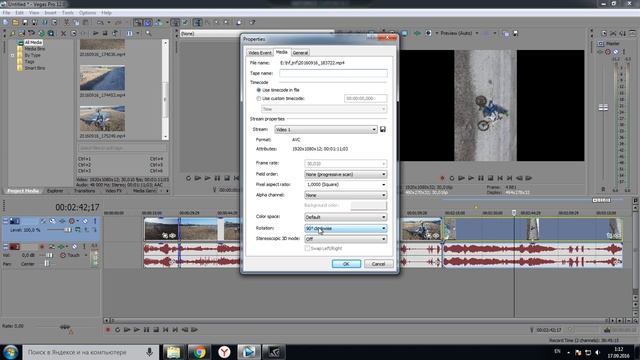Click the audio track Vol slider handle

tap(49, 255)
